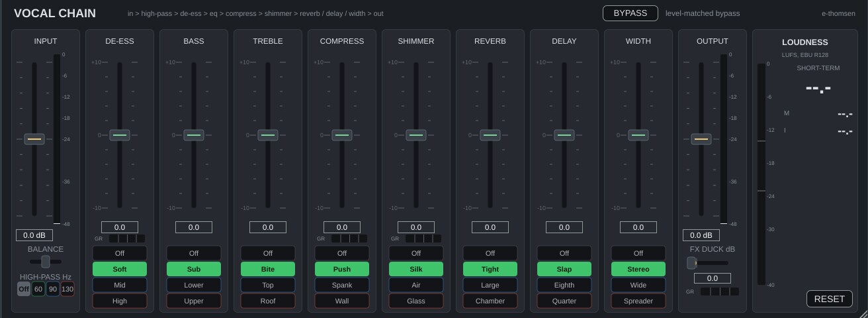Viewport: 868px width, 318px height.
Task: Click the OUTPUT 0.0 dB value field
Action: point(701,235)
